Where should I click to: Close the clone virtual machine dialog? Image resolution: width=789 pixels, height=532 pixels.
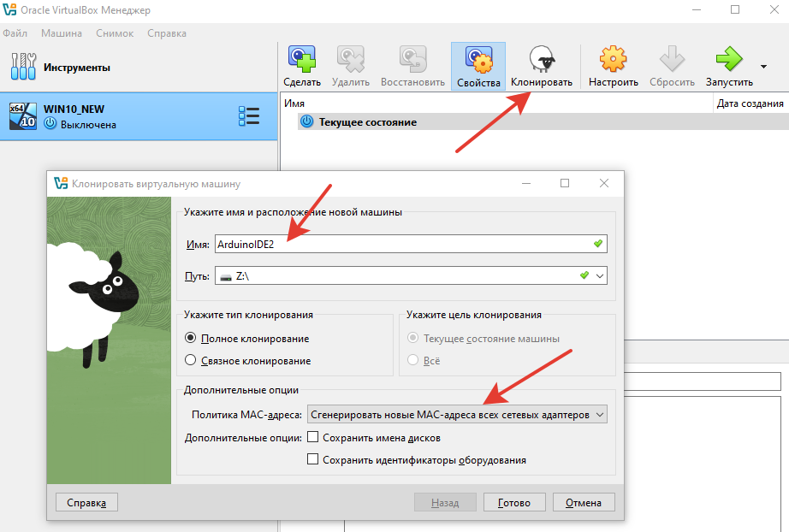(x=604, y=184)
